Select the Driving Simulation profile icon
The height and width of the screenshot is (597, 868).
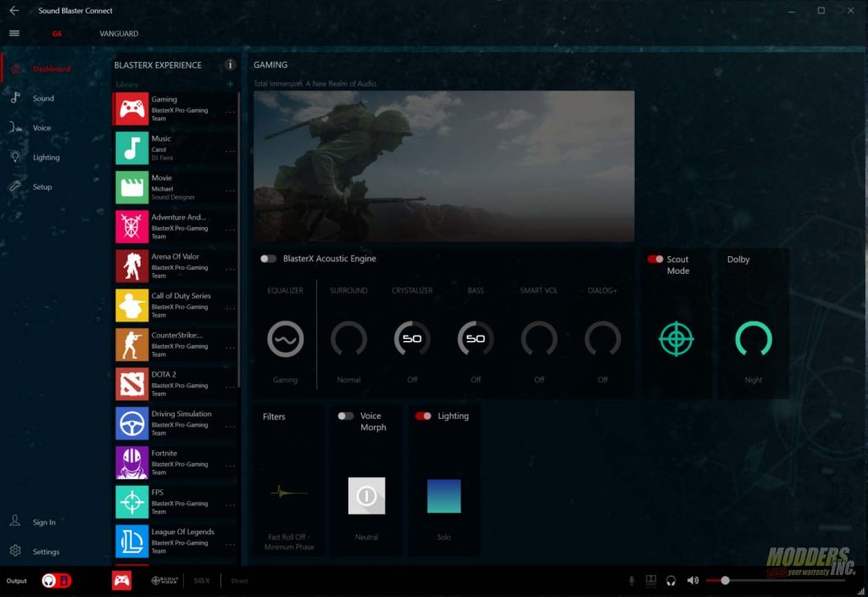131,423
